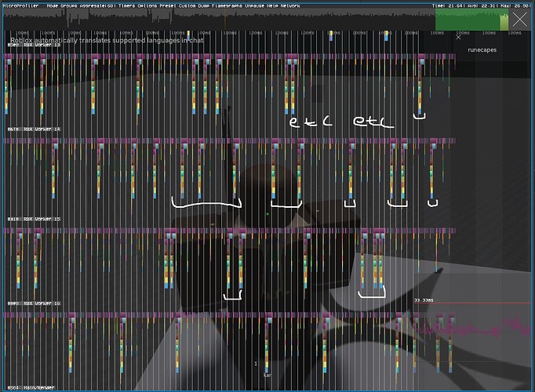Select the RBX Worker 15 thread label
The height and width of the screenshot is (392, 535).
click(x=34, y=220)
